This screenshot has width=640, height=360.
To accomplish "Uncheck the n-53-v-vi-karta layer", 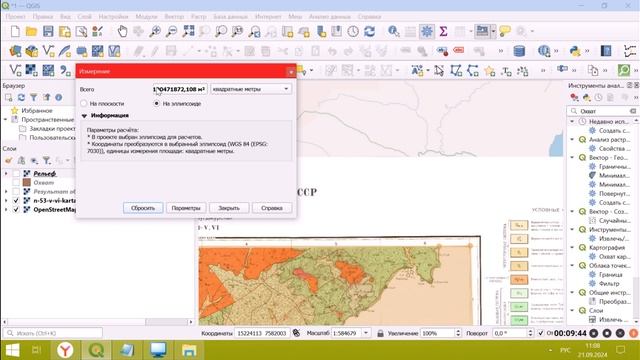I will (x=16, y=200).
